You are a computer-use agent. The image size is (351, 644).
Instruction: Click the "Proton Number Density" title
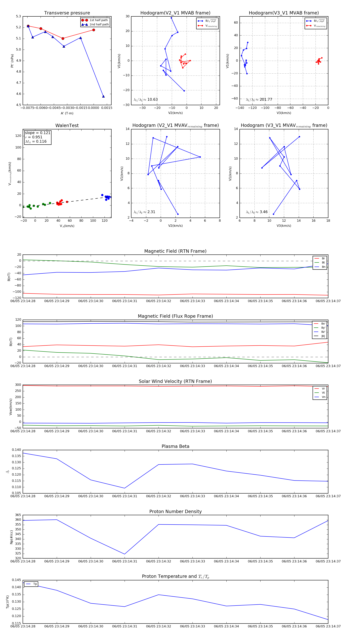tap(175, 511)
